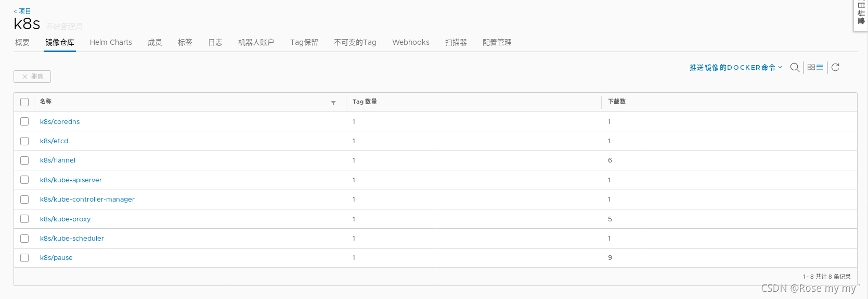Open k8s/flannel repository link

tap(58, 160)
